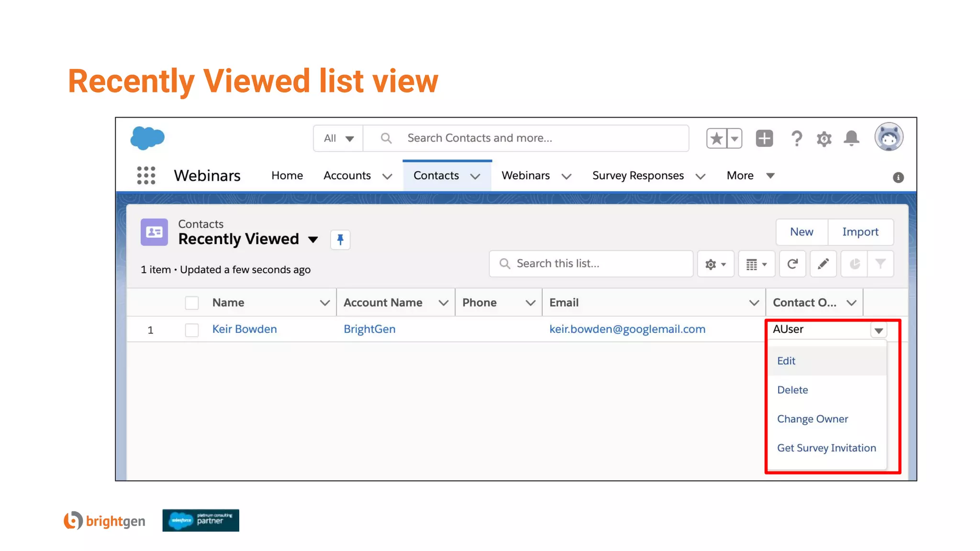Click the Import button
The image size is (980, 551).
pyautogui.click(x=860, y=232)
